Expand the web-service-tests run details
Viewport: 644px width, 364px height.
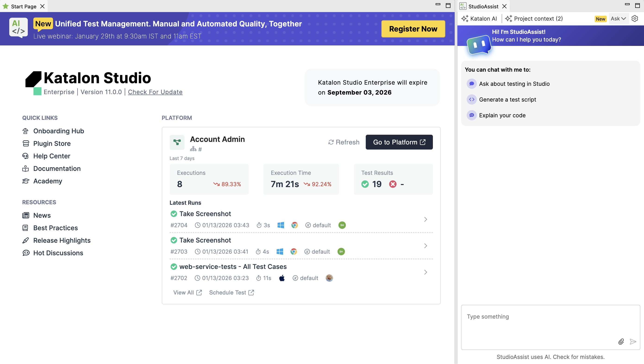(x=426, y=272)
